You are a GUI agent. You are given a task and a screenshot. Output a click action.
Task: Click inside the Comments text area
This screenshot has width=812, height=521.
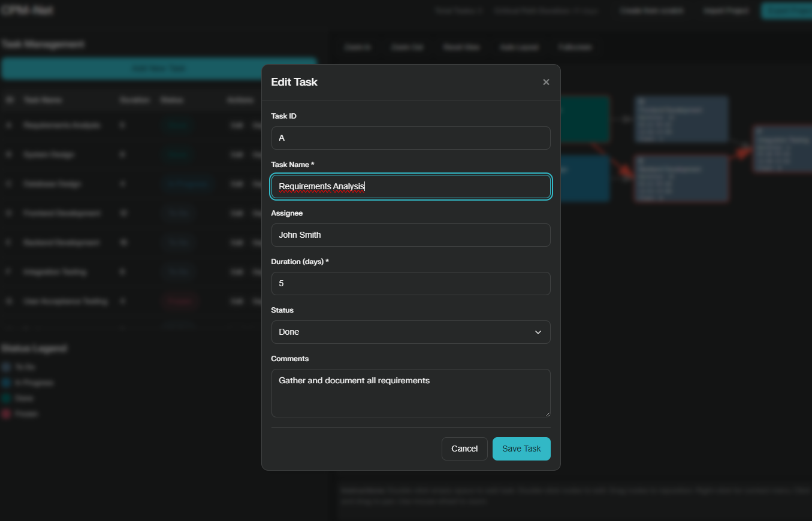pos(410,392)
